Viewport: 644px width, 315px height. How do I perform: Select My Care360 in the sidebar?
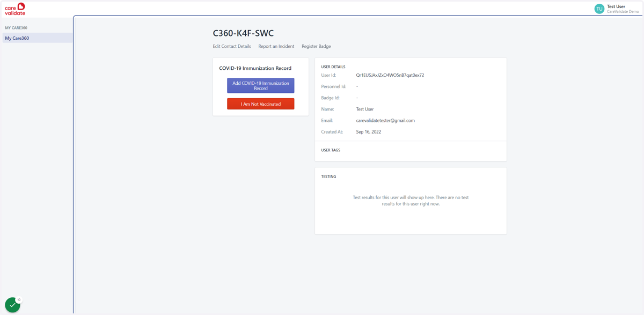[38, 38]
